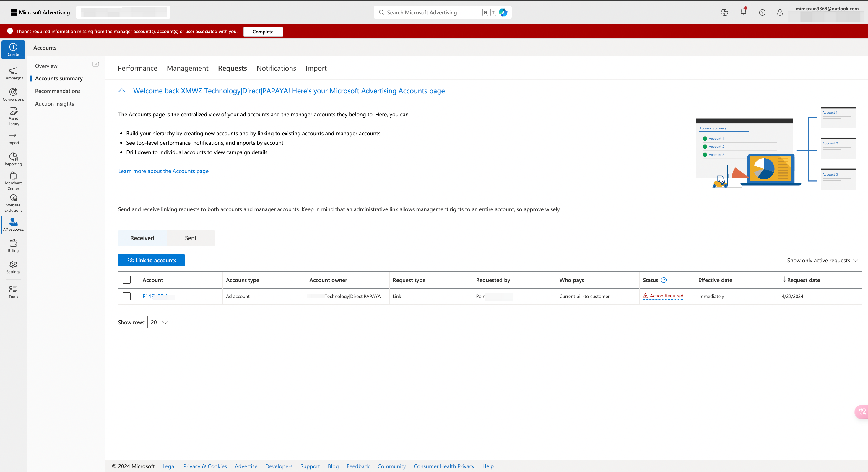This screenshot has width=868, height=472.
Task: Click Link to accounts button
Action: click(x=151, y=261)
